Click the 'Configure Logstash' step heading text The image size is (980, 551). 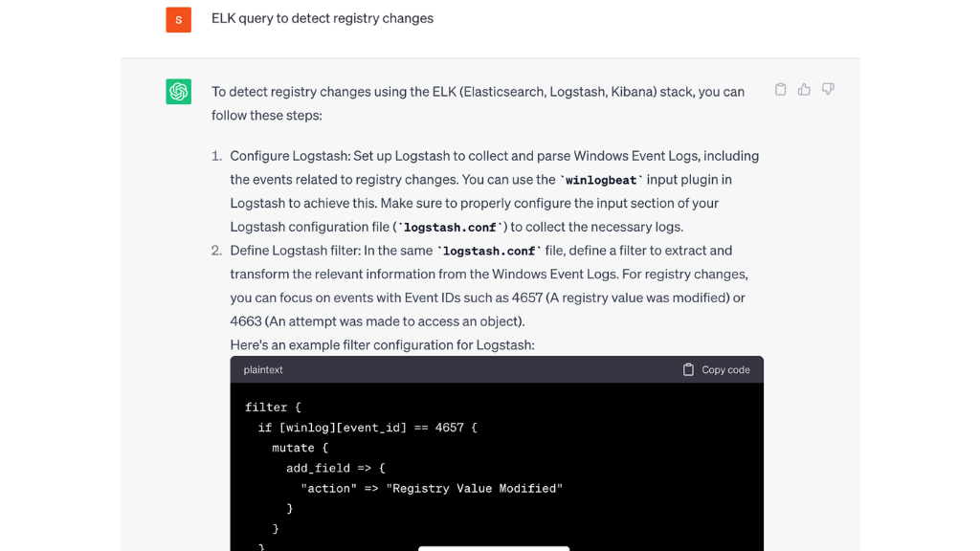coord(289,156)
